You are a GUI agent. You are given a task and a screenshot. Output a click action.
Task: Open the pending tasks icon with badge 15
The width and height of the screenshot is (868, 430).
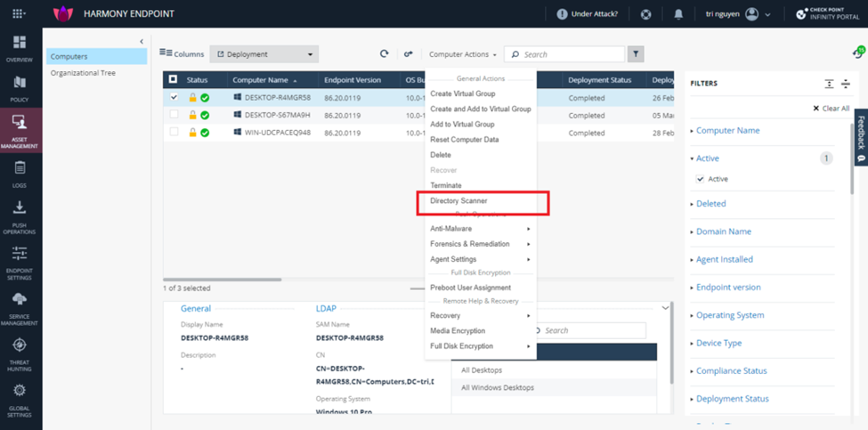pos(858,53)
